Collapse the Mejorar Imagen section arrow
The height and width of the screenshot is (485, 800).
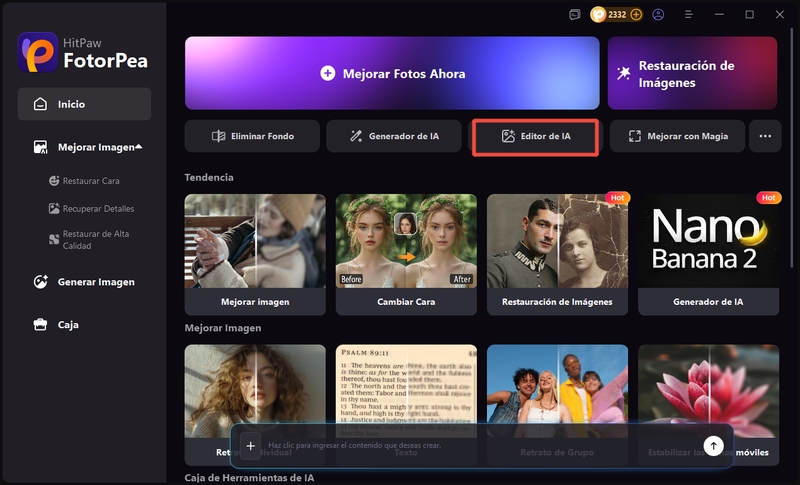tap(139, 147)
